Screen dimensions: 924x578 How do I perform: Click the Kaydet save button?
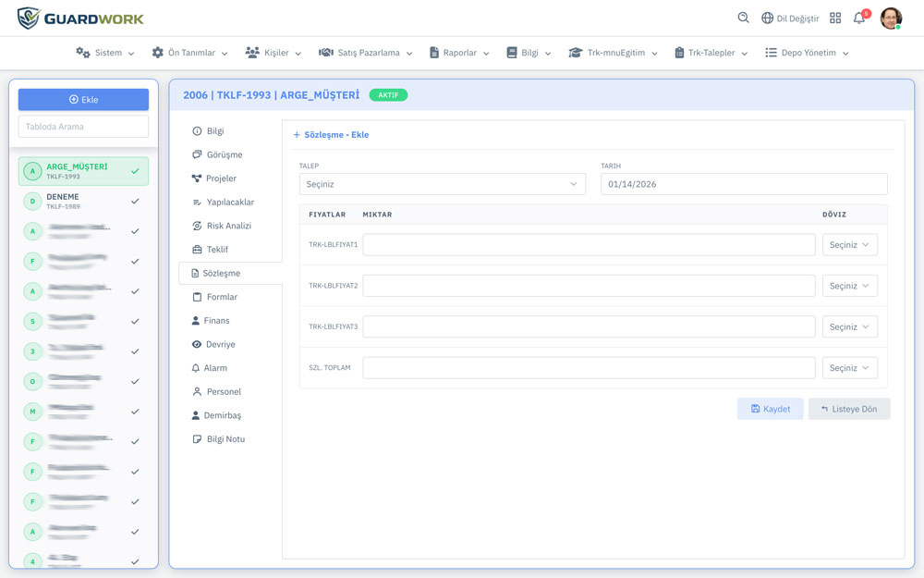pos(770,409)
